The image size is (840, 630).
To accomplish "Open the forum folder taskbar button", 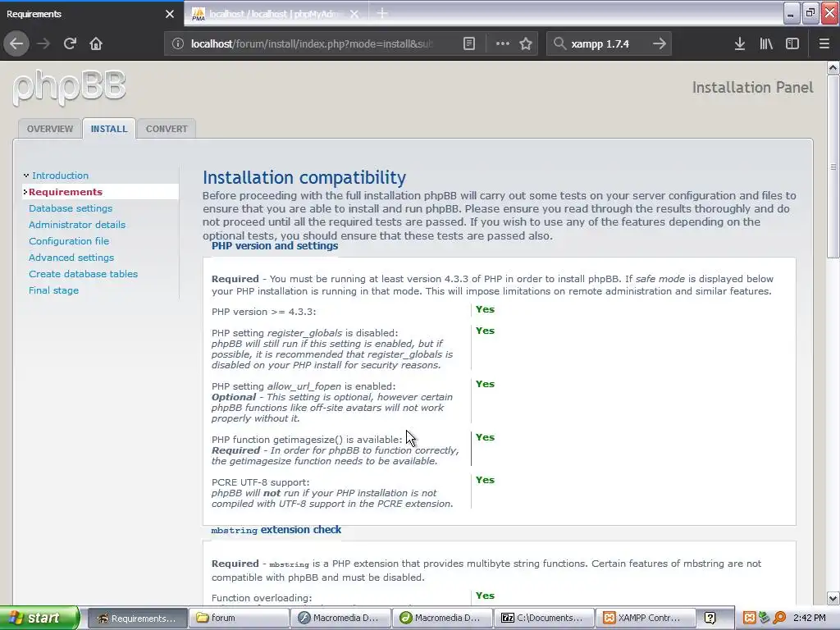I will [240, 619].
